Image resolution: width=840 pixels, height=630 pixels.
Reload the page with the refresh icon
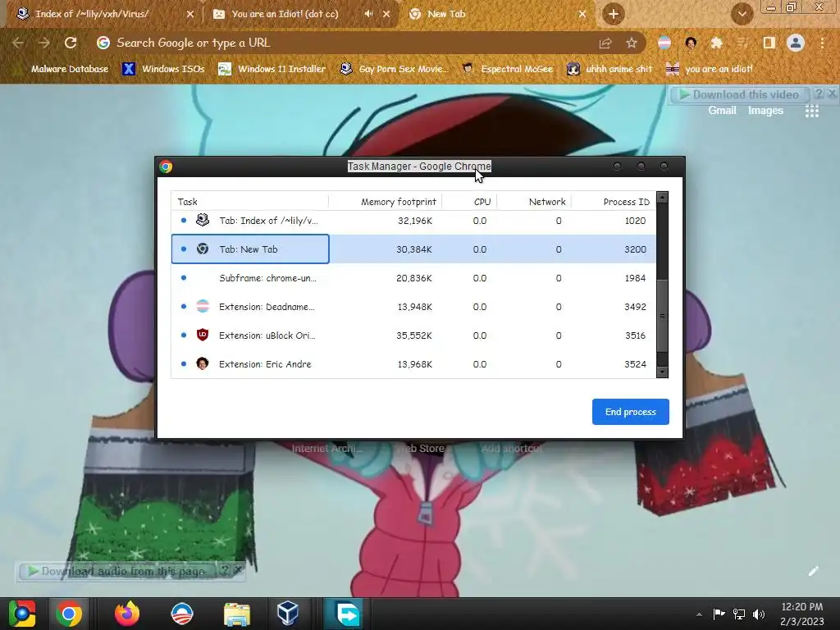point(71,43)
